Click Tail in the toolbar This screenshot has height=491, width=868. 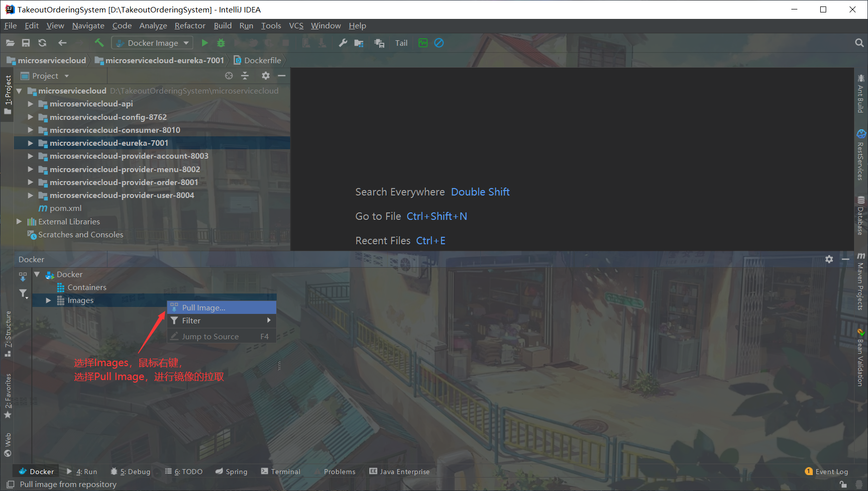[401, 43]
